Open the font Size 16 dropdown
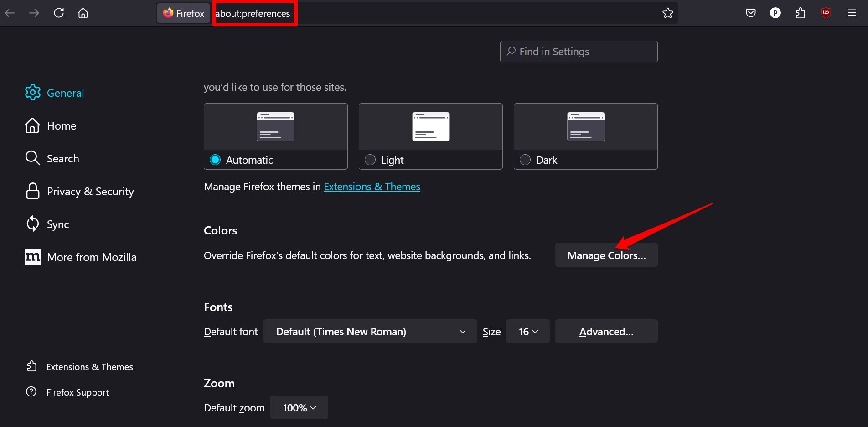This screenshot has height=427, width=868. click(528, 332)
